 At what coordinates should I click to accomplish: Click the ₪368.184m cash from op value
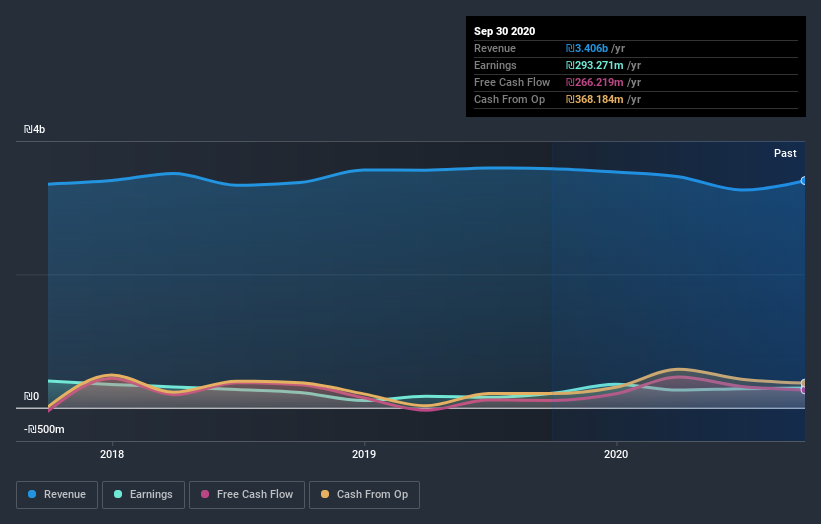tap(594, 99)
